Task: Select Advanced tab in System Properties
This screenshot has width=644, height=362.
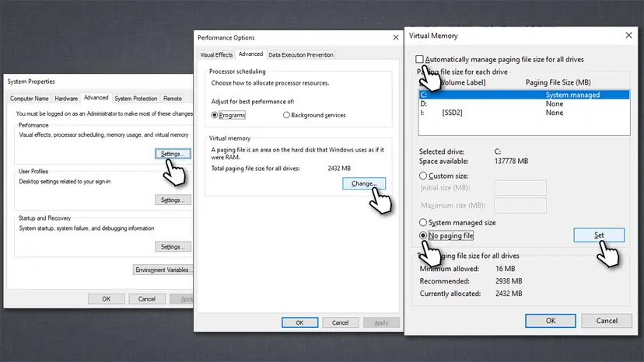Action: (x=96, y=98)
